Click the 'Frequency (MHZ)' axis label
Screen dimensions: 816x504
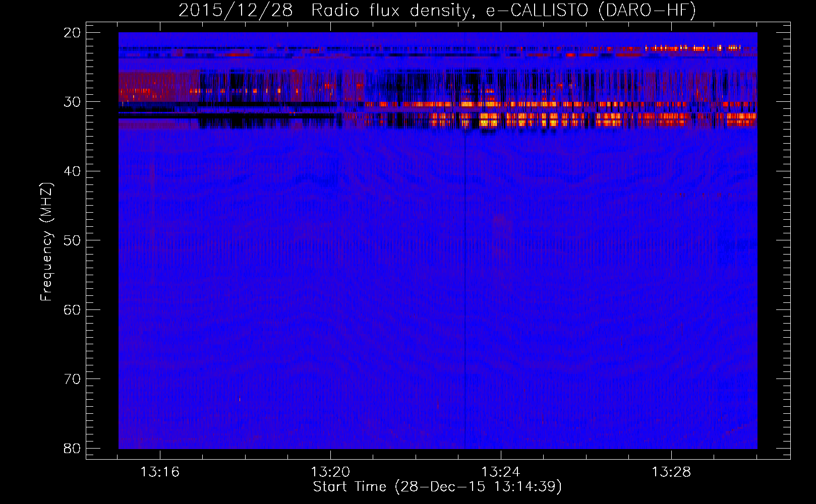(x=46, y=242)
